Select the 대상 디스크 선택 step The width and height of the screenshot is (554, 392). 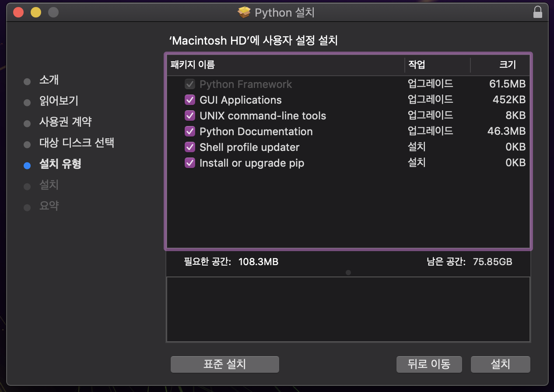(x=77, y=143)
